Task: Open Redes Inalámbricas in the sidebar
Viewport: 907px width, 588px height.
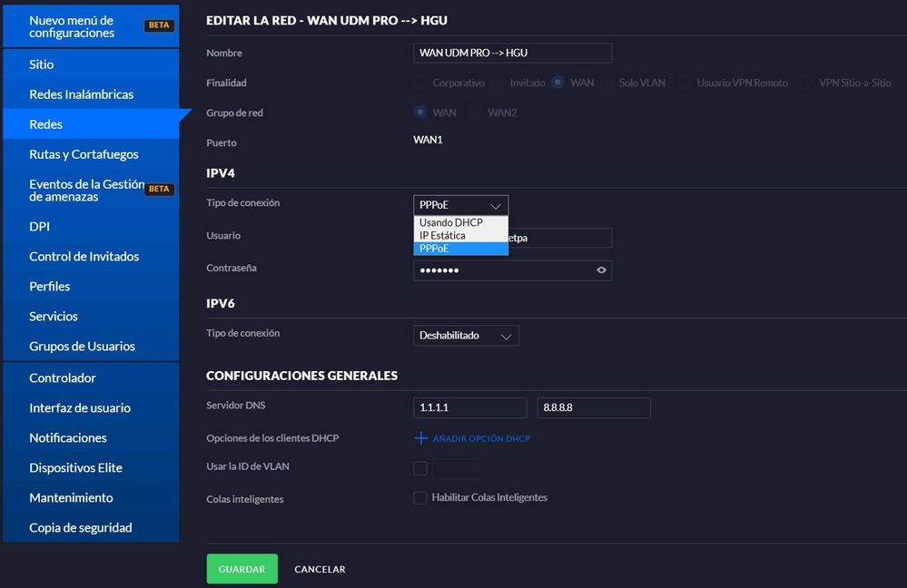Action: point(82,94)
